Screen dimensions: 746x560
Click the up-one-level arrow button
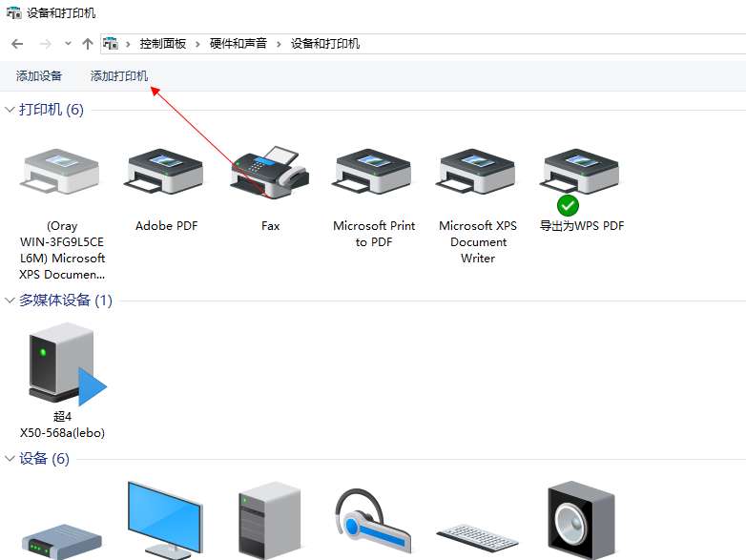coord(88,44)
